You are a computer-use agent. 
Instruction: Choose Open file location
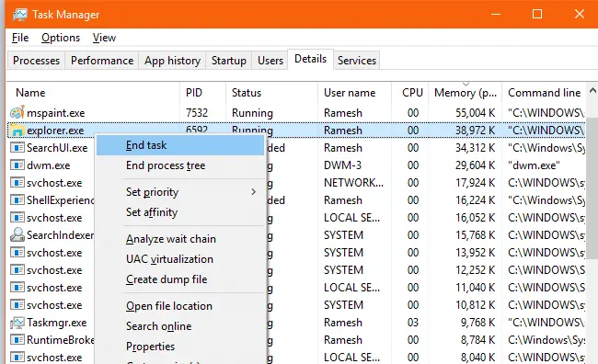click(x=180, y=306)
